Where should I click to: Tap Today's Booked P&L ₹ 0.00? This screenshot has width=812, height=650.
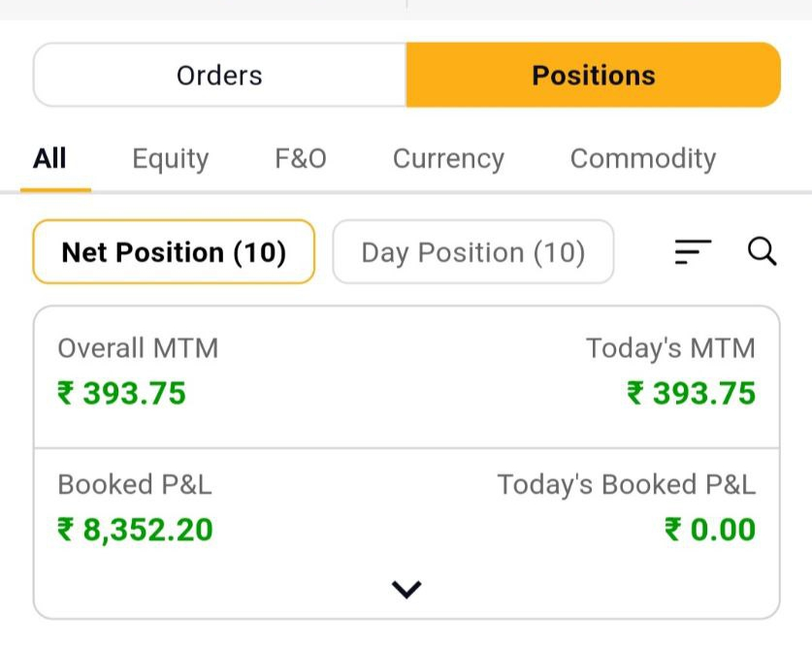click(710, 530)
